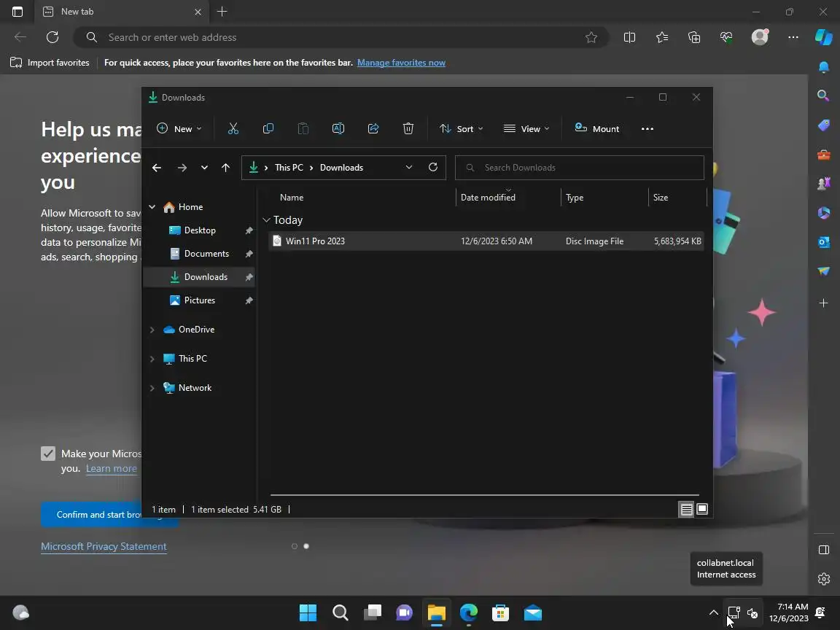The height and width of the screenshot is (630, 840).
Task: Click the Delete trash icon in File Explorer
Action: (408, 128)
